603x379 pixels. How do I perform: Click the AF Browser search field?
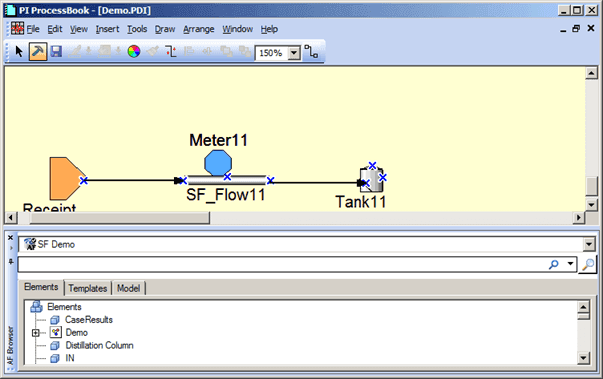click(x=283, y=264)
